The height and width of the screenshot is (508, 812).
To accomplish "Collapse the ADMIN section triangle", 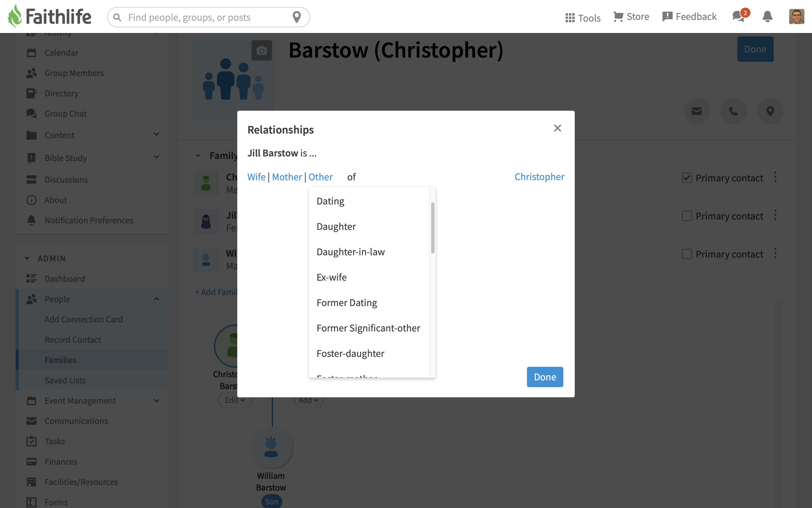I will tap(27, 258).
